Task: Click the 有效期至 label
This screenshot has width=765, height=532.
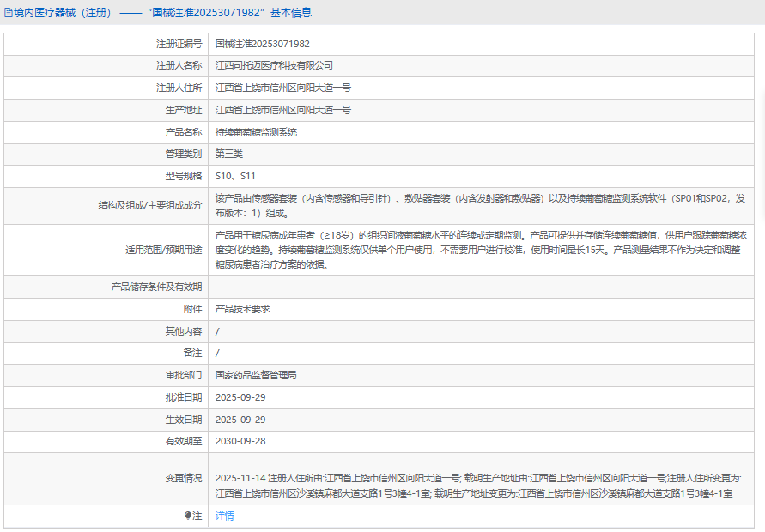Action: [x=184, y=441]
